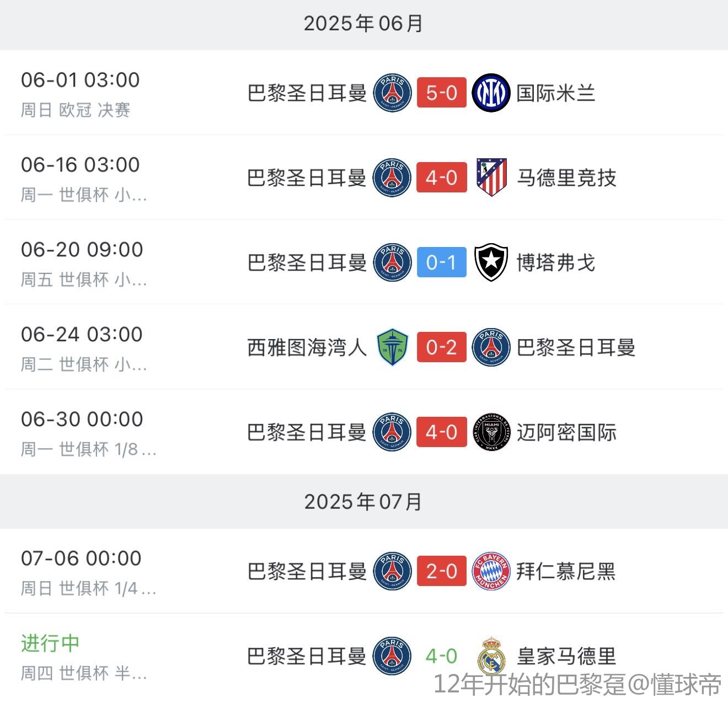Click the Seattle Sounders club logo
This screenshot has width=728, height=704.
pos(392,347)
